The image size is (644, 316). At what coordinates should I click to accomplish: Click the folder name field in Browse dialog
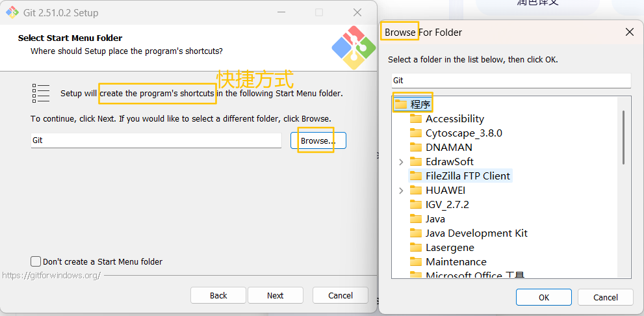coord(511,81)
